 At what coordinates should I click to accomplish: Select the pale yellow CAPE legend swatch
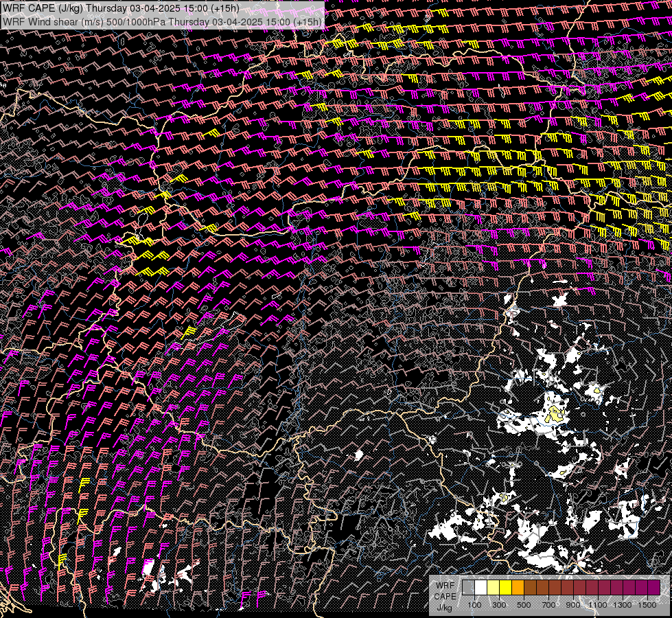(494, 588)
